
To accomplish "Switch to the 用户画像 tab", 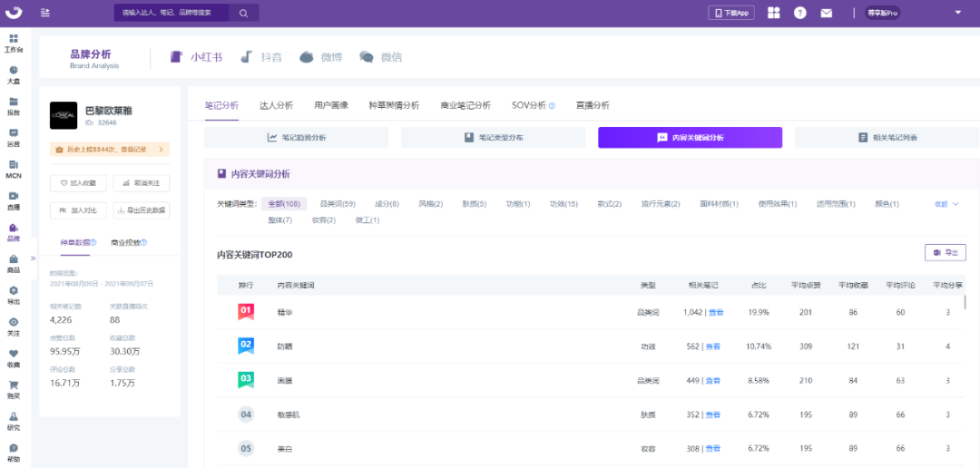I will tap(331, 105).
